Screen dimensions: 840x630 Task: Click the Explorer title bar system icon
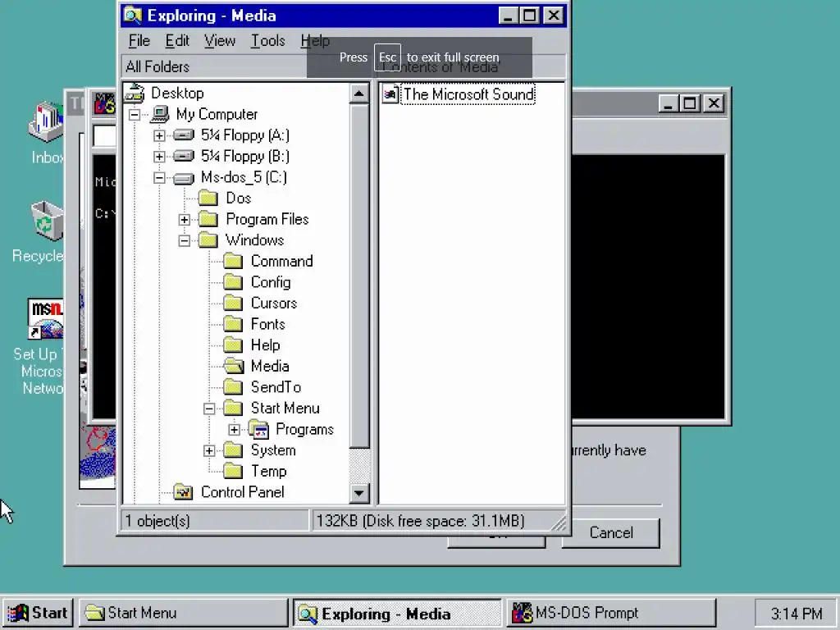[133, 15]
